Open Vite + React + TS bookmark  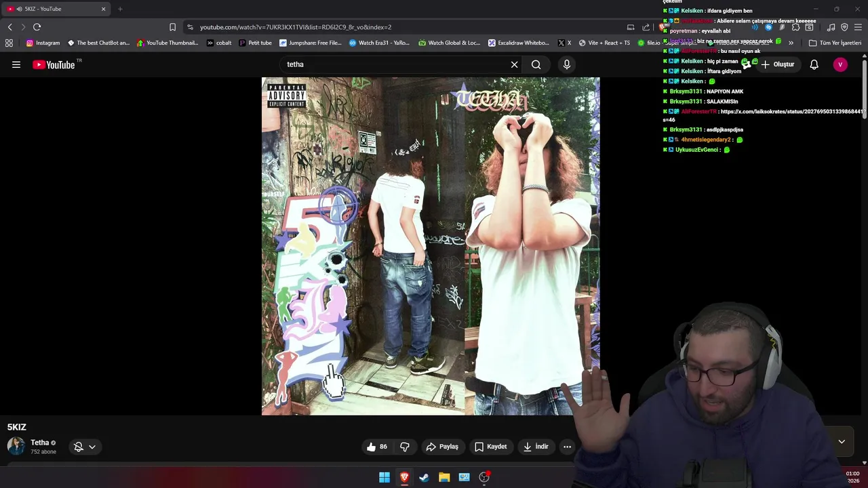pos(604,43)
